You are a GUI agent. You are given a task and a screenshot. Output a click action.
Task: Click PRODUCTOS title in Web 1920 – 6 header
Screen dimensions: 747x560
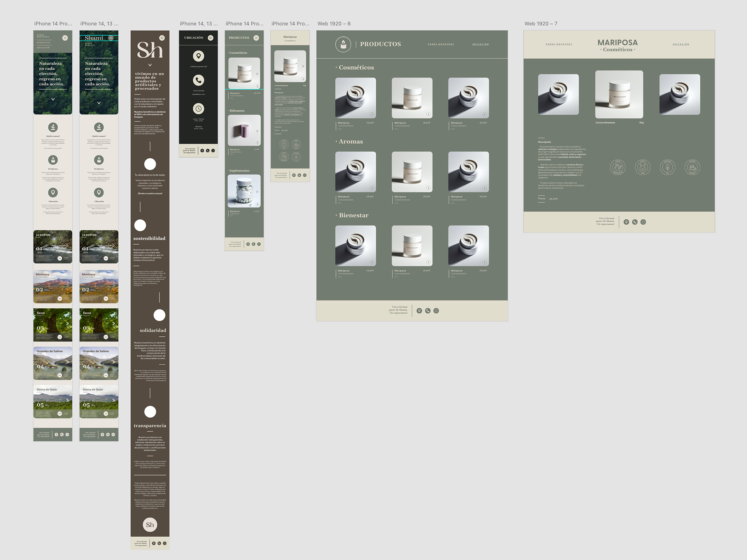tap(381, 44)
